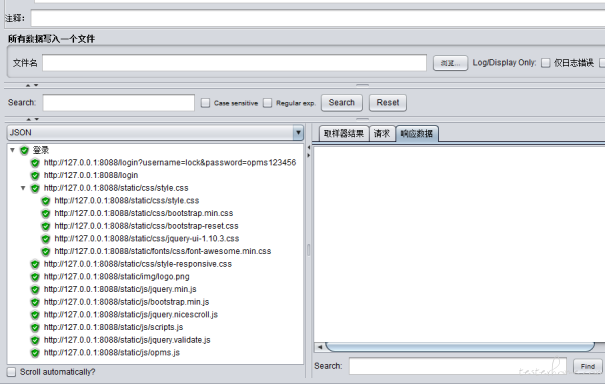The width and height of the screenshot is (605, 385).
Task: Check the Scroll automatically? option
Action: [x=12, y=372]
